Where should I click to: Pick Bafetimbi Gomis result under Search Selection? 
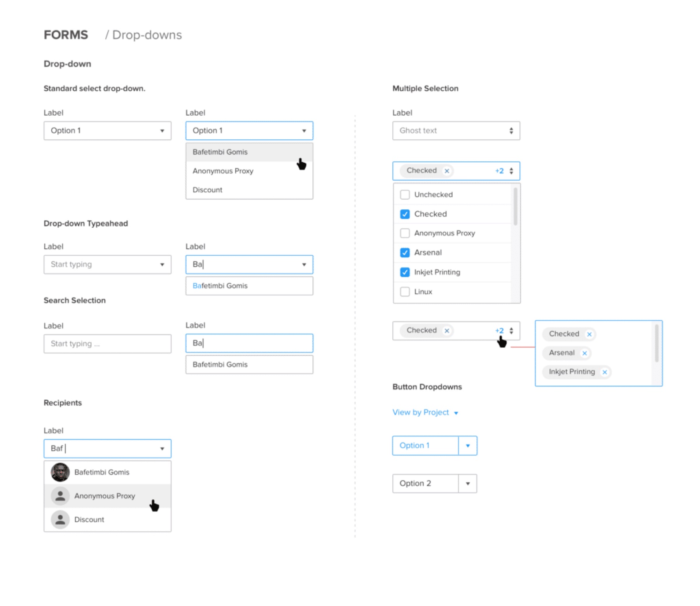point(249,365)
